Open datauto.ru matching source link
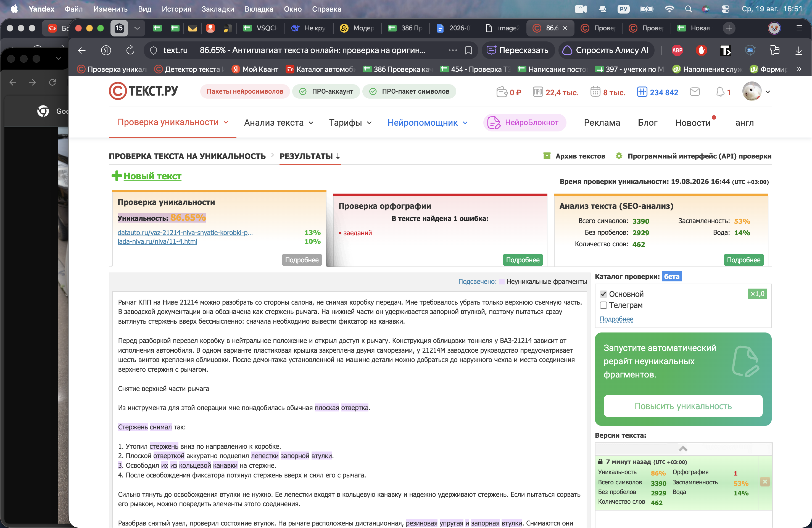 (185, 233)
